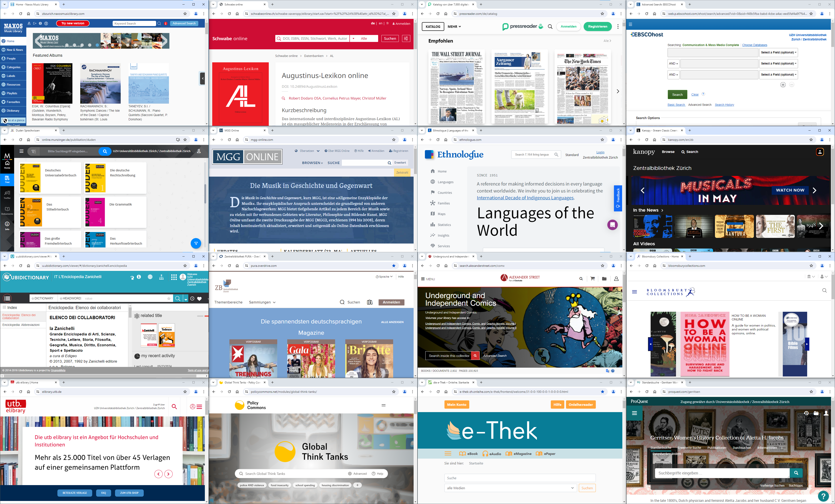The width and height of the screenshot is (835, 504).
Task: Click Browse in the Kanopy top menu
Action: pyautogui.click(x=668, y=152)
